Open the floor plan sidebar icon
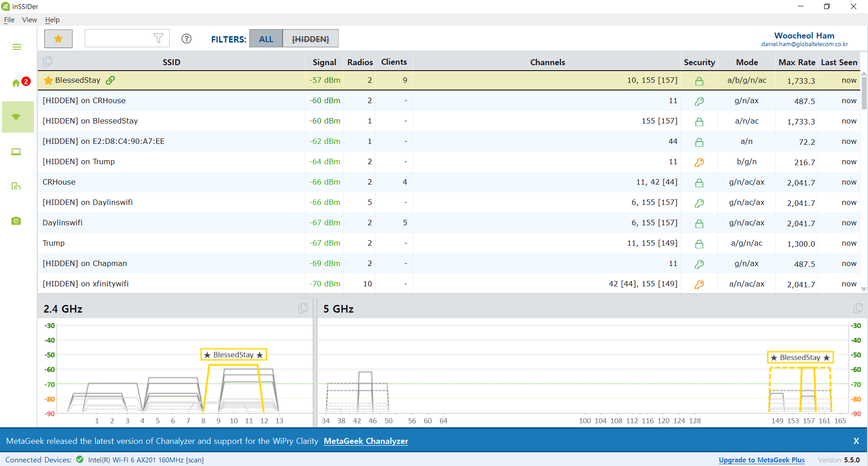Image resolution: width=868 pixels, height=466 pixels. click(x=16, y=186)
